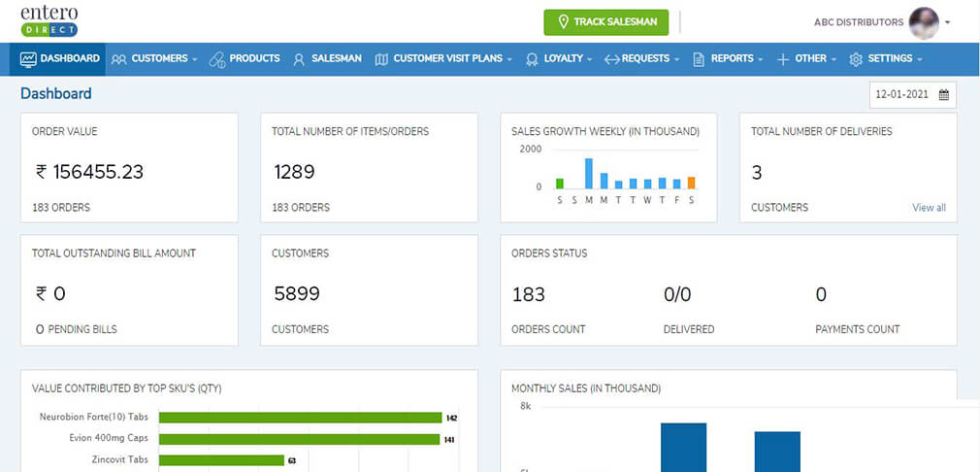This screenshot has width=980, height=472.
Task: Open the calendar date picker icon
Action: coord(943,95)
